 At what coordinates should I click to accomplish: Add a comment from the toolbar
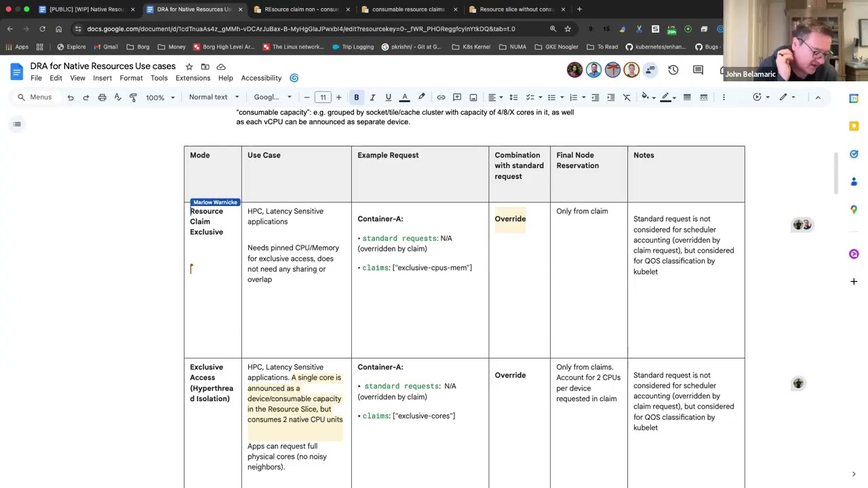coord(457,98)
